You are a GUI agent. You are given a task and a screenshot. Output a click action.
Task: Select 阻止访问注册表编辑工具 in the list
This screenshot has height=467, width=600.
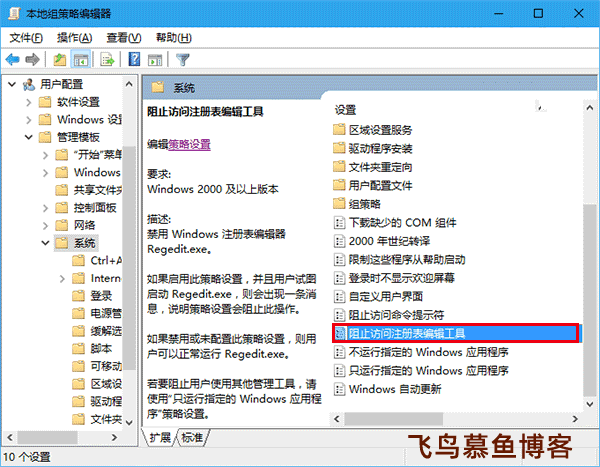coord(455,333)
